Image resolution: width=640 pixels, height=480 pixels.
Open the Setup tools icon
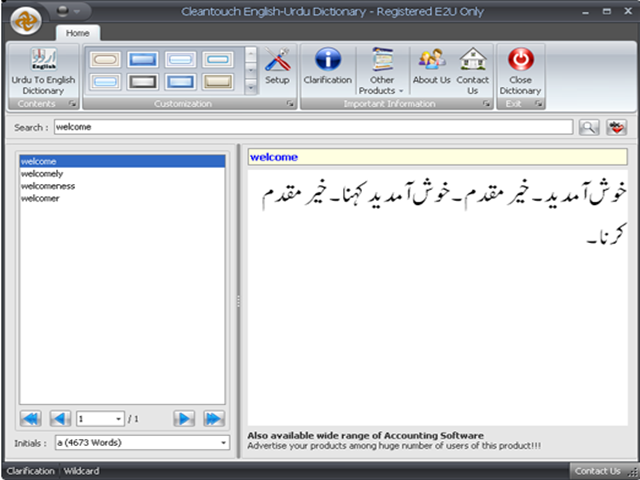[277, 66]
